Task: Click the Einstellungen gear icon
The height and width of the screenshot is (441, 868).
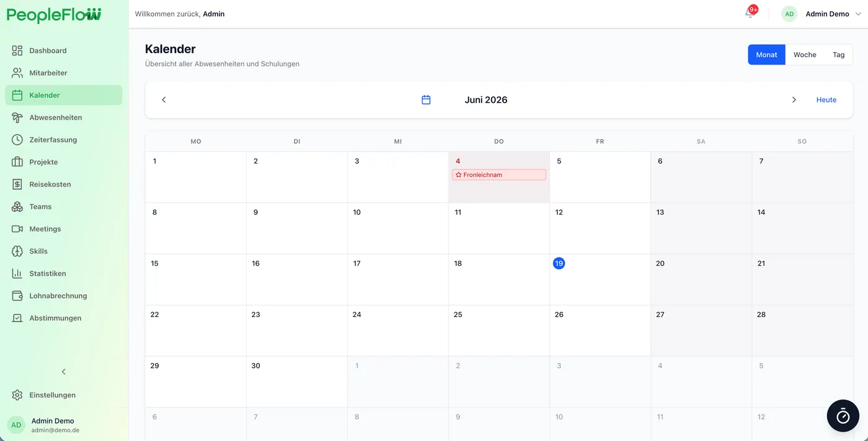Action: [x=17, y=395]
